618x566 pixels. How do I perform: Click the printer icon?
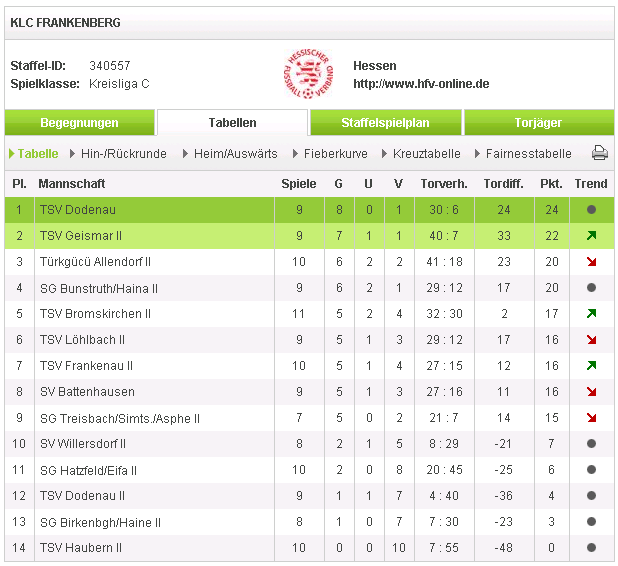tap(599, 153)
